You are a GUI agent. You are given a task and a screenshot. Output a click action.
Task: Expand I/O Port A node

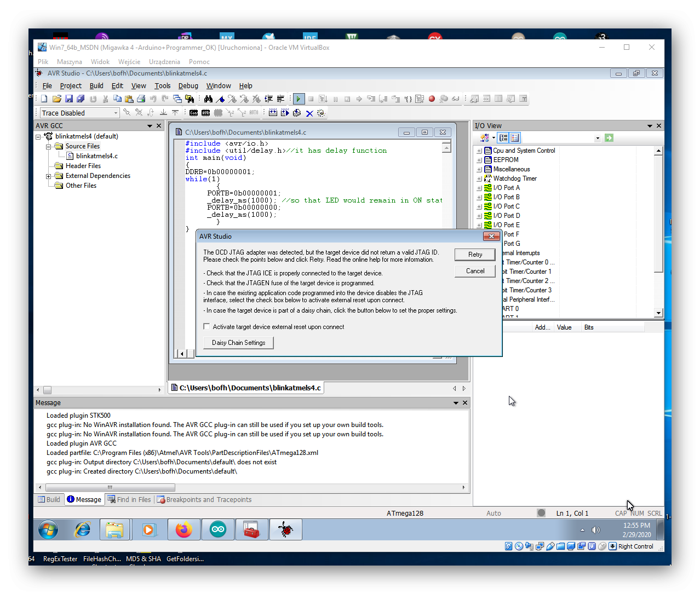[x=479, y=188]
